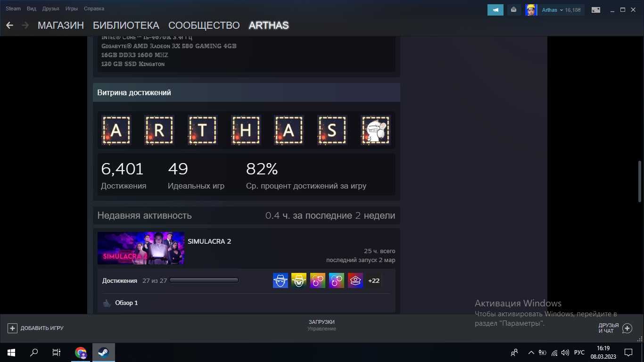
Task: Open the SIMULACRA 2 game title link
Action: [x=209, y=241]
